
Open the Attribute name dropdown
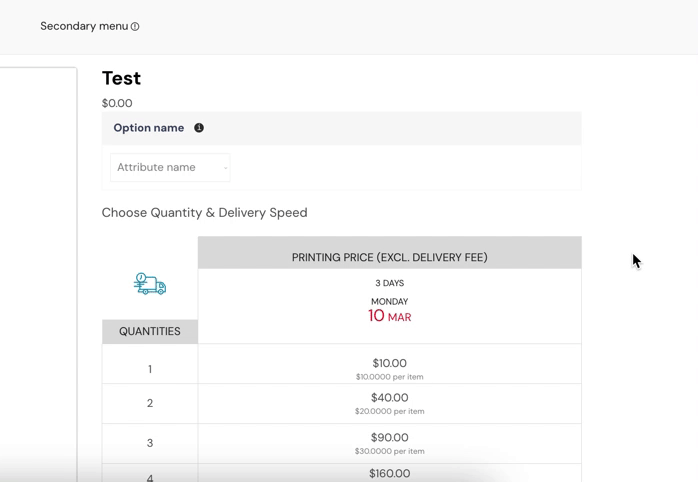pyautogui.click(x=170, y=167)
